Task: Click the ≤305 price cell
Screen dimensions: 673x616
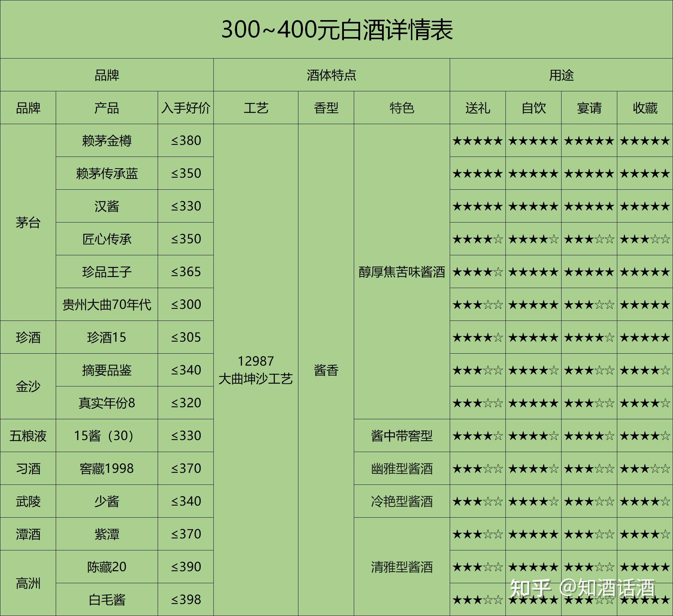Action: click(x=186, y=337)
